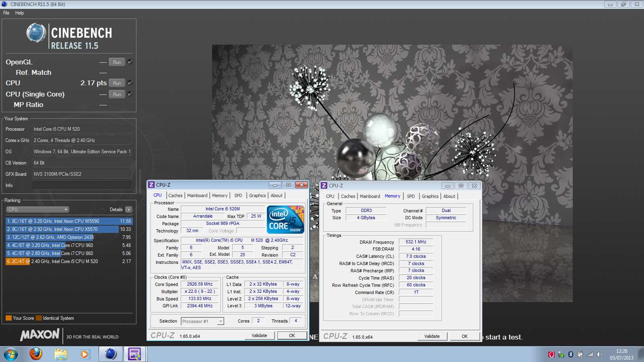
Task: Open the Cinebench Help menu
Action: pos(20,13)
